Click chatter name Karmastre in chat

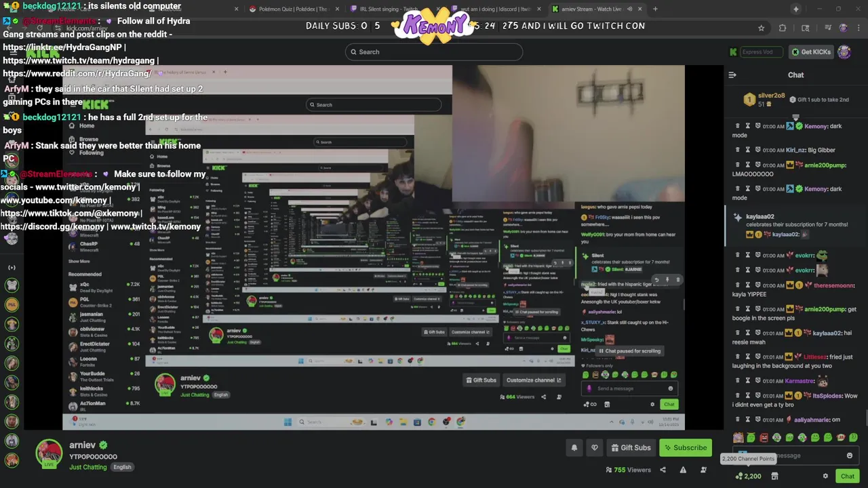click(x=800, y=381)
